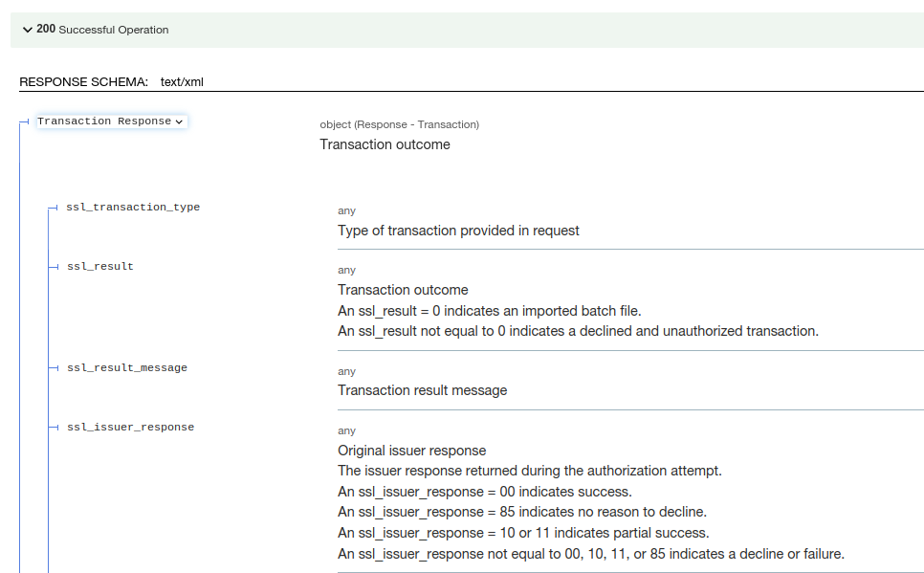
Task: Select the ssl_issuer_response property name
Action: click(x=130, y=427)
